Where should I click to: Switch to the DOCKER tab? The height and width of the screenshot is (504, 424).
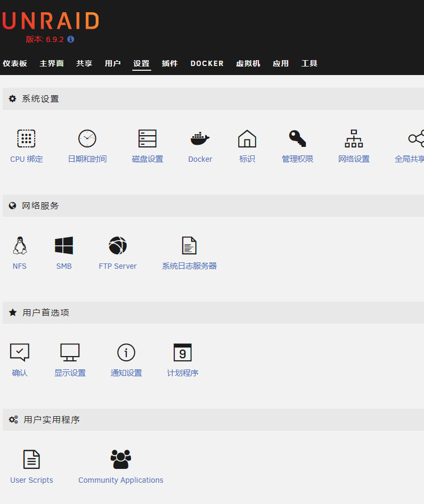point(207,63)
